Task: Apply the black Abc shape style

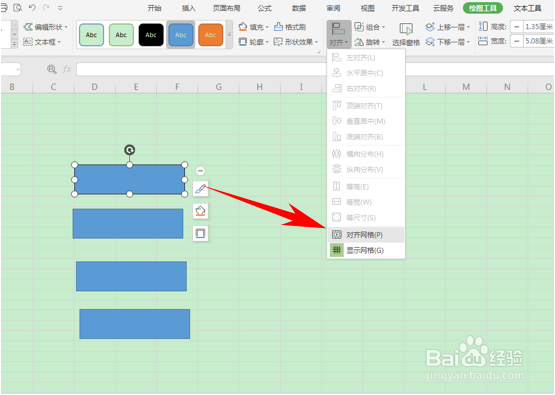Action: pyautogui.click(x=151, y=35)
